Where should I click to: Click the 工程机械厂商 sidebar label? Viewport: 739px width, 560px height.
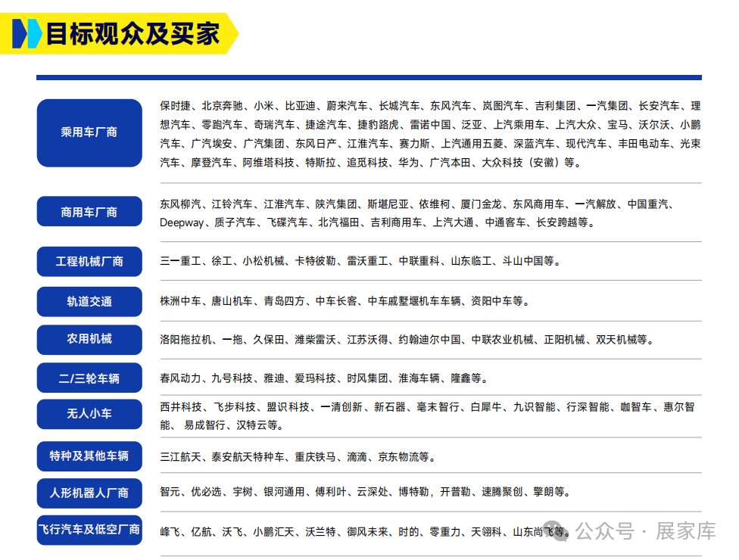pyautogui.click(x=89, y=261)
